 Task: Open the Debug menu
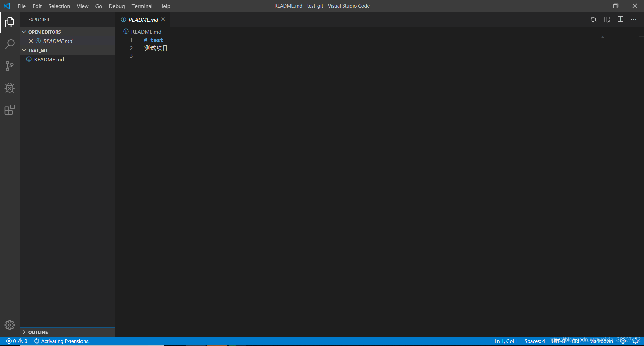pyautogui.click(x=117, y=6)
